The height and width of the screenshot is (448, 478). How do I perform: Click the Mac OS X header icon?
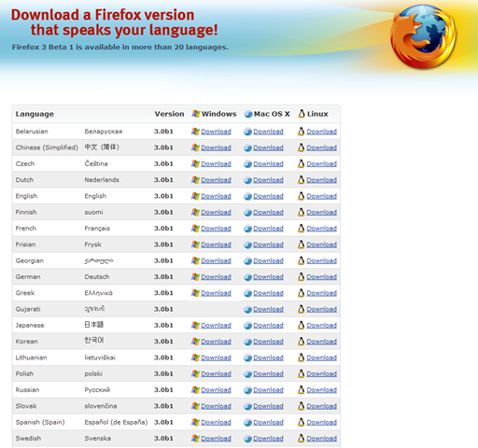coord(248,114)
